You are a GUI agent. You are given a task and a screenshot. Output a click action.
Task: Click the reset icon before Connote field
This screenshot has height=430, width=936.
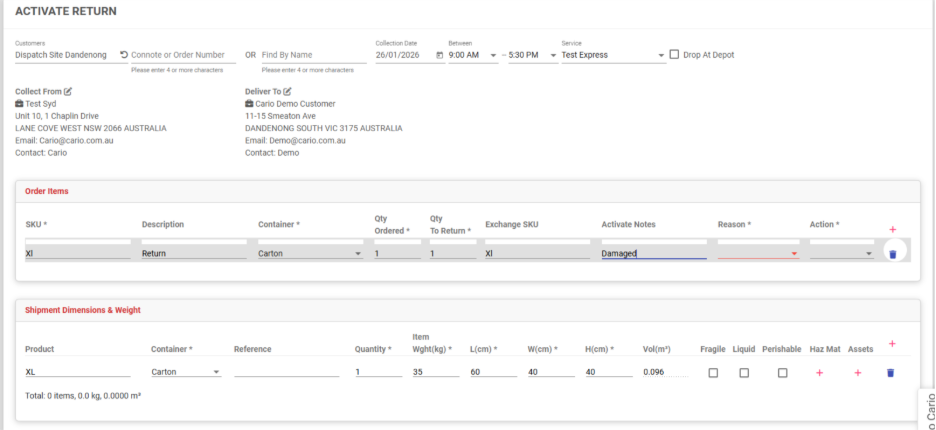coord(124,55)
